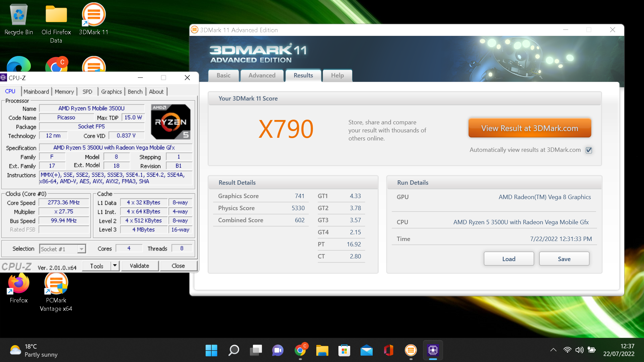Open Microsoft Office from the taskbar
This screenshot has height=362, width=644.
click(x=388, y=350)
